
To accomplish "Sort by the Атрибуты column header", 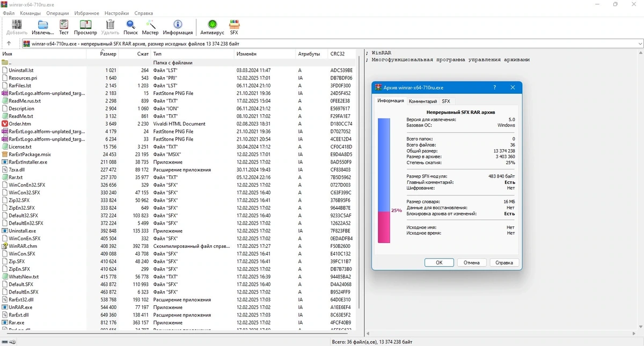I will point(312,54).
